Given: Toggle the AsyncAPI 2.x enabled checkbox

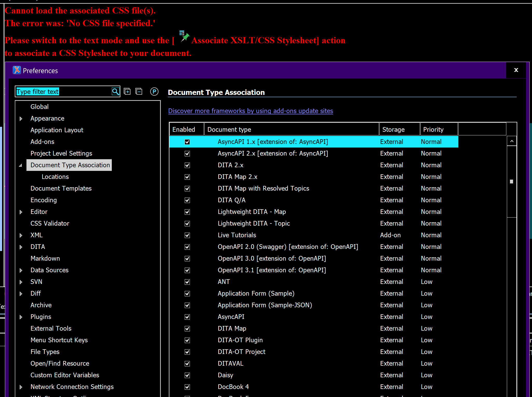Looking at the screenshot, I should (187, 154).
